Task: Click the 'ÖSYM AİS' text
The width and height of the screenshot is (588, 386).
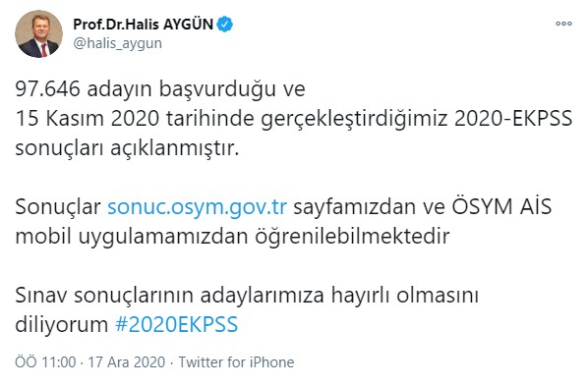Action: point(501,206)
